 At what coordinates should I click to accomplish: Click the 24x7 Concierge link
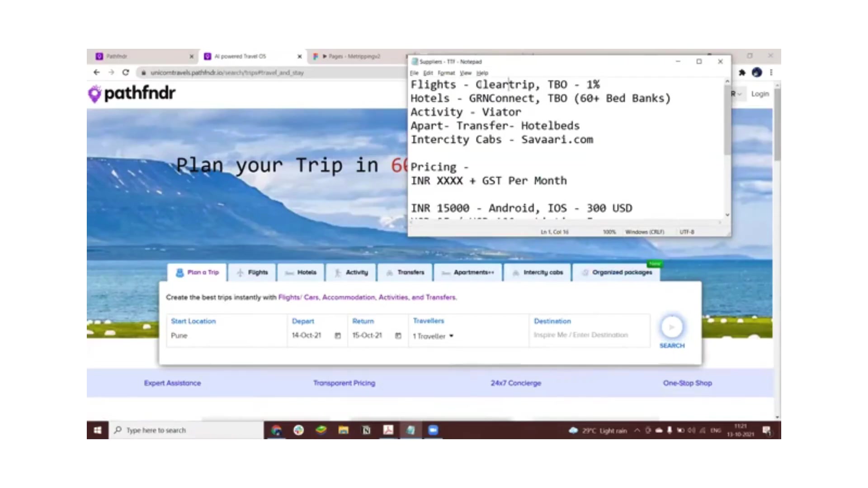(x=516, y=383)
